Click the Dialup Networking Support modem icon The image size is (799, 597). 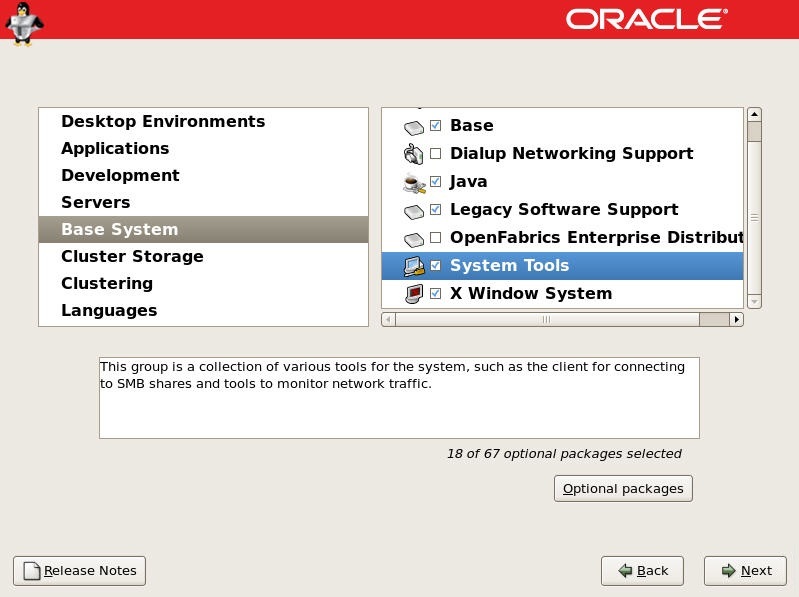coord(414,154)
